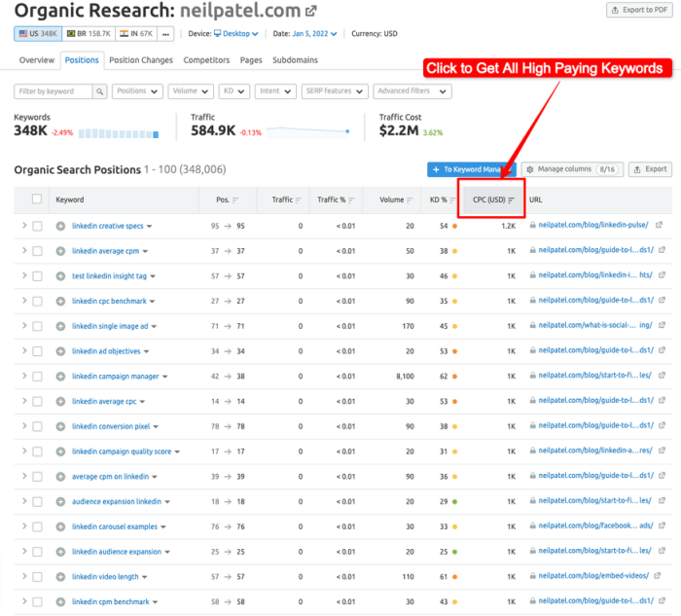The height and width of the screenshot is (616, 681).
Task: Open more databases ellipsis button
Action: point(166,33)
